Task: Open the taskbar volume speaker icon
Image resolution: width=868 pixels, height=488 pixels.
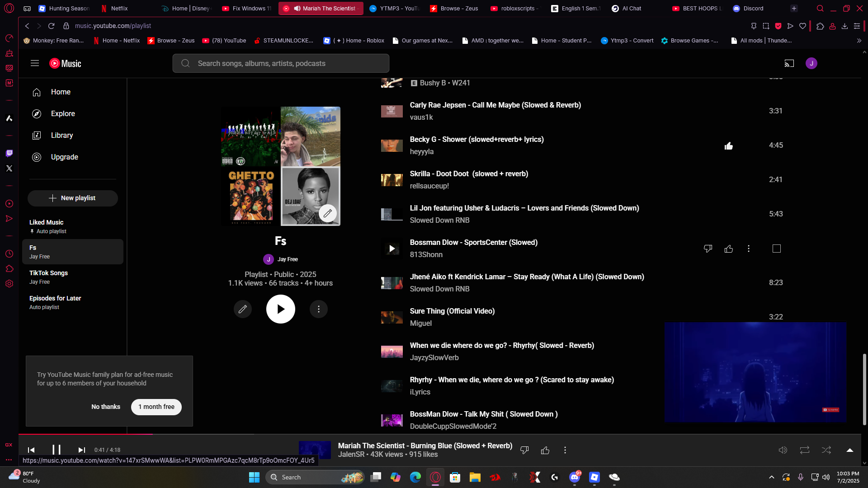Action: click(826, 477)
